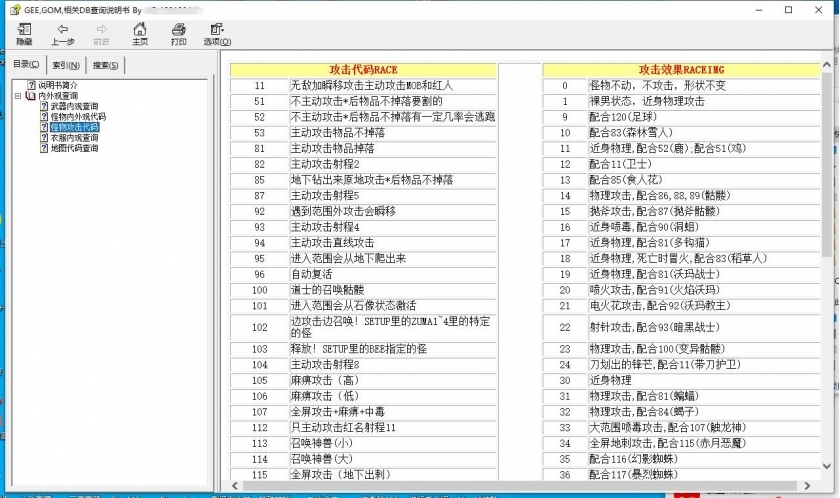Open the 衣服内观查询 topic
The height and width of the screenshot is (498, 840).
pyautogui.click(x=74, y=138)
